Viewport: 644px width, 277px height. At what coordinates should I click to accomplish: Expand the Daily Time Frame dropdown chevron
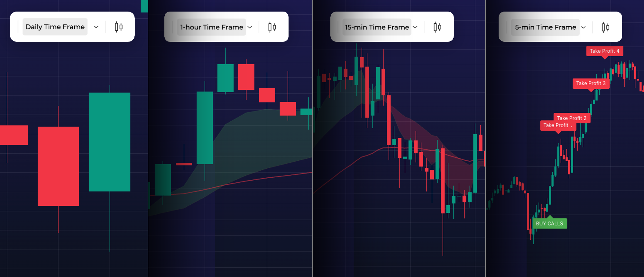coord(96,27)
